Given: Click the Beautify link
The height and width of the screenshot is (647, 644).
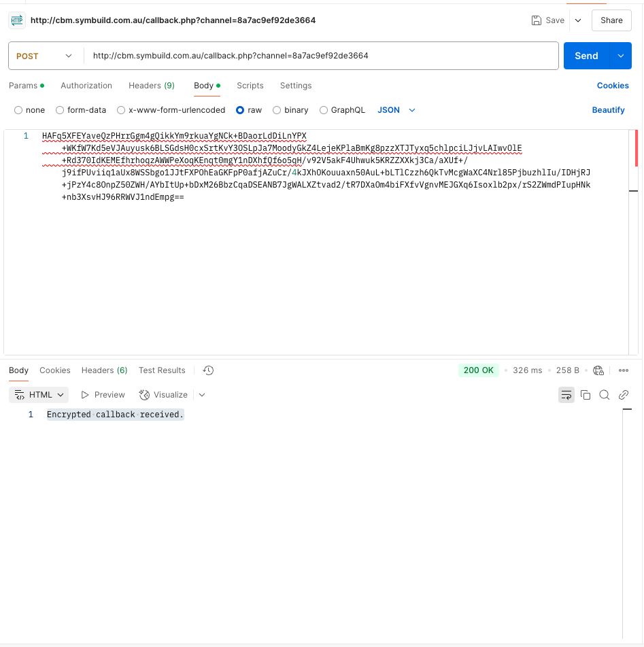Looking at the screenshot, I should point(608,110).
